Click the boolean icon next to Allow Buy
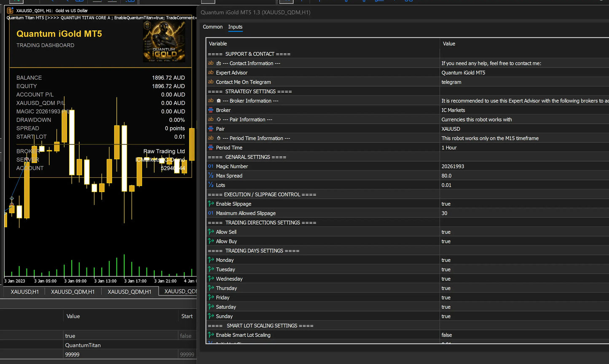Image resolution: width=609 pixels, height=364 pixels. [211, 241]
